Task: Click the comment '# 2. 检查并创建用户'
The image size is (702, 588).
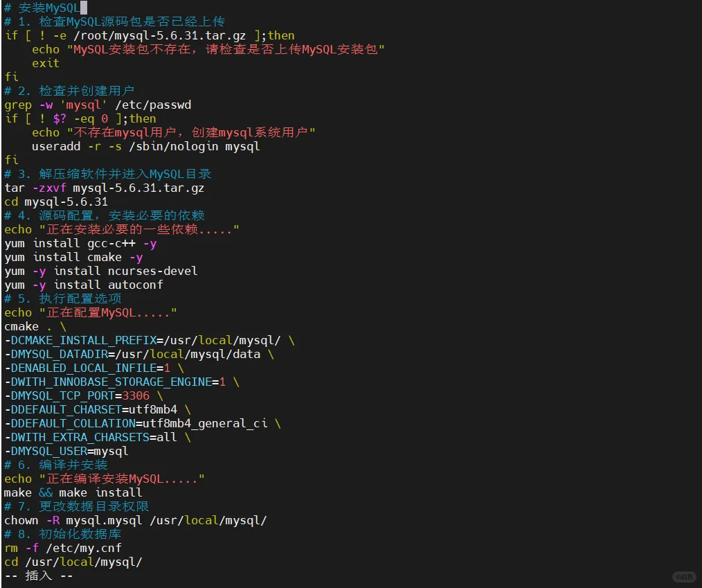Action: pyautogui.click(x=69, y=91)
